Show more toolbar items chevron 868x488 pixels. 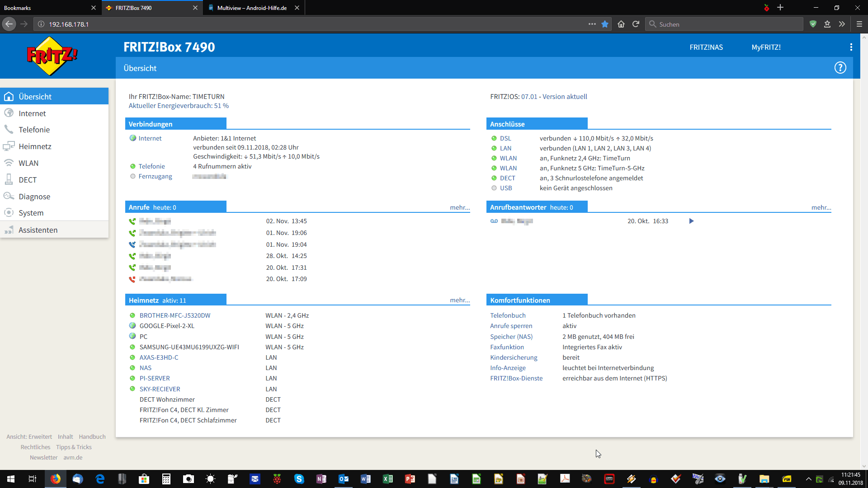click(842, 24)
